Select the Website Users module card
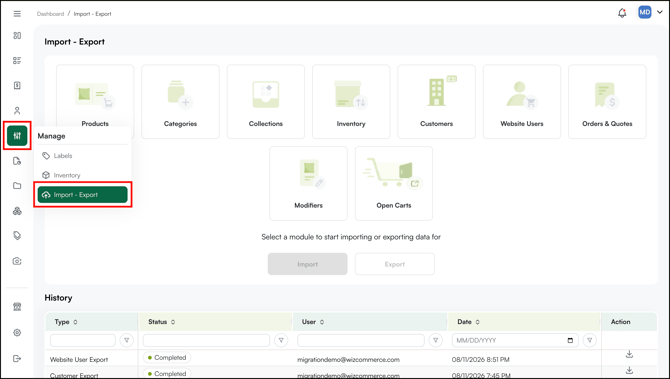Viewport: 670px width, 379px height. click(522, 102)
